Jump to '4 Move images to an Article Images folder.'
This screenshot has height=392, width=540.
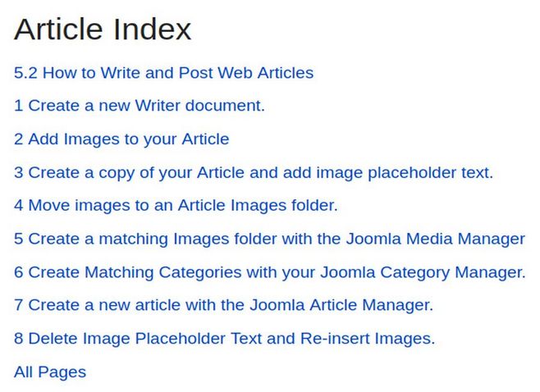(x=176, y=206)
